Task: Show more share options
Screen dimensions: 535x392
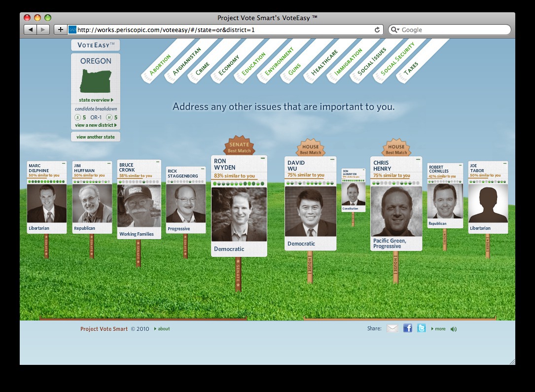Action: click(438, 329)
